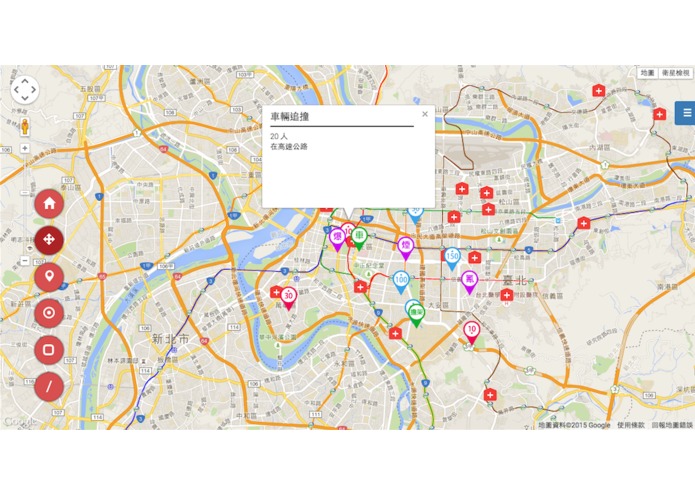Click hospital marker left of blue 100
695x494 pixels.
point(360,287)
